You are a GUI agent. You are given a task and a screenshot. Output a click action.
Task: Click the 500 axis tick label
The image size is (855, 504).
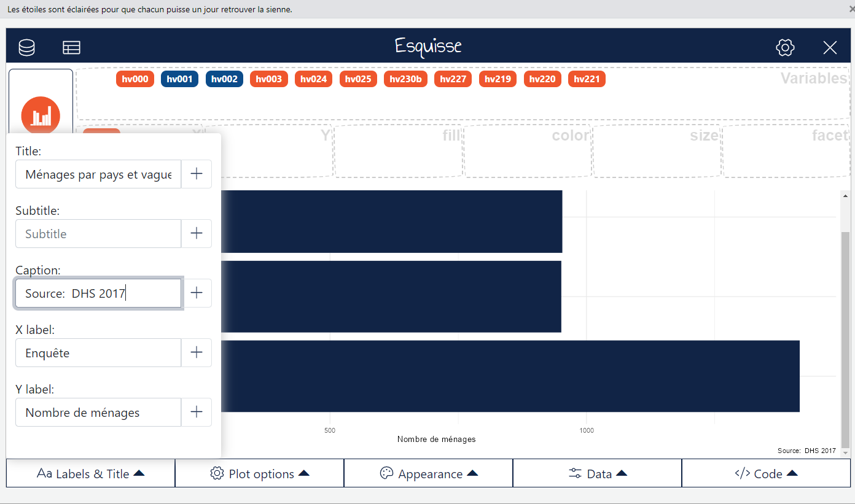tap(330, 430)
